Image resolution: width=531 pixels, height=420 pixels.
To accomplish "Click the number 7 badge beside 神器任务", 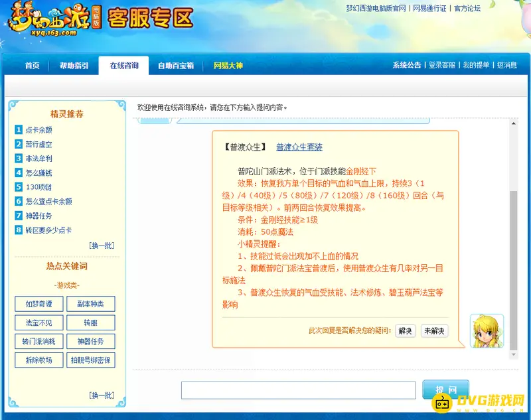I will [19, 216].
